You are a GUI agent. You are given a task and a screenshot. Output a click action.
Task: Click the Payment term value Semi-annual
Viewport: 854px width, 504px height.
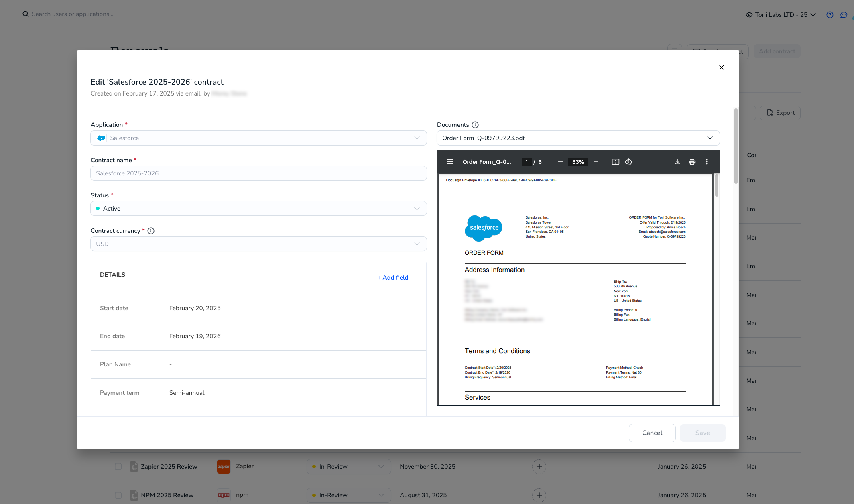click(187, 393)
